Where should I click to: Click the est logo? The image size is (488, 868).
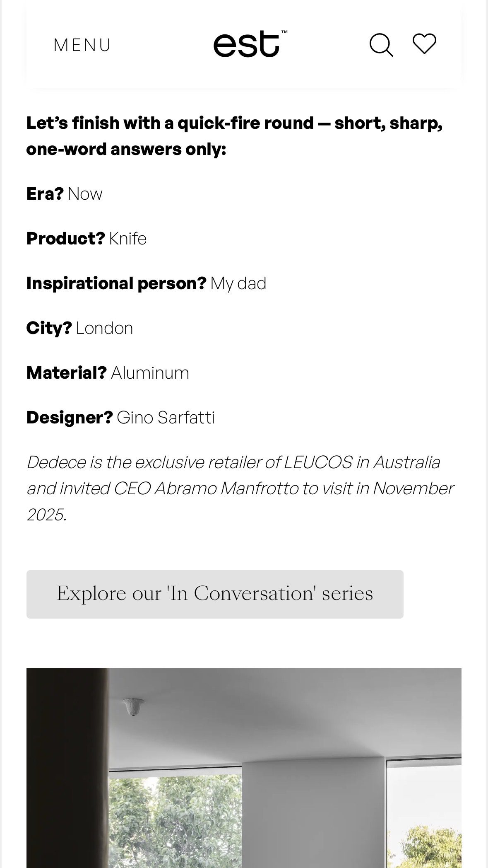point(250,44)
